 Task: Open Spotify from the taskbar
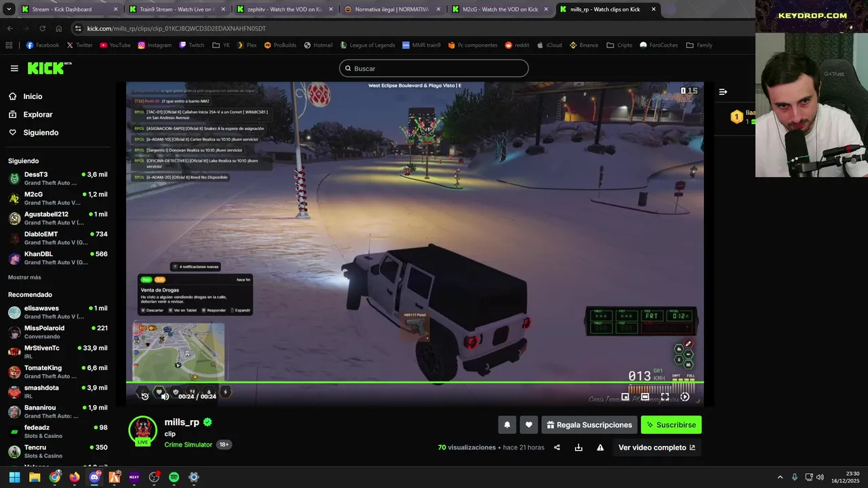pos(174,477)
